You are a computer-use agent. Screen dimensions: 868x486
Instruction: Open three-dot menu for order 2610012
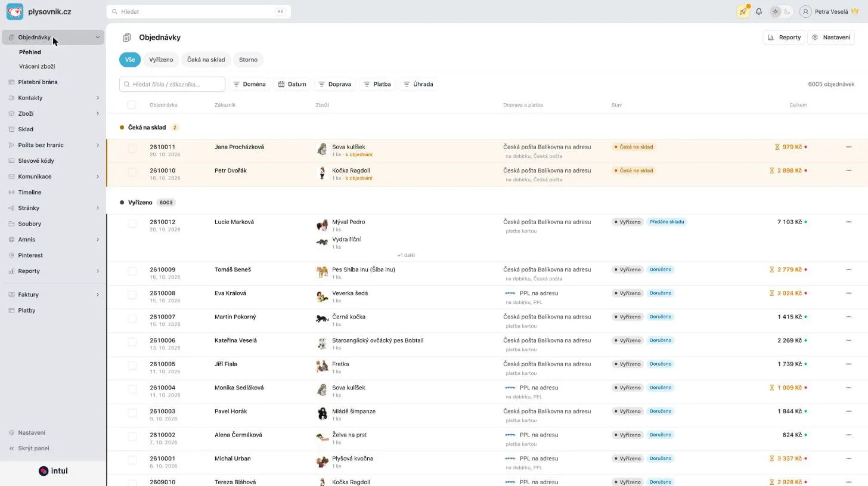tap(849, 222)
